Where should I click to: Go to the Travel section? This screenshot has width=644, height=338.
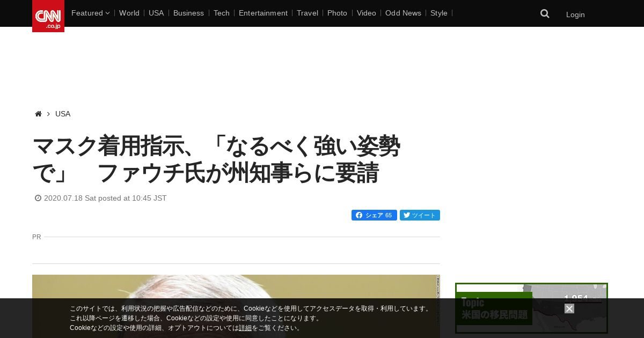(x=308, y=13)
